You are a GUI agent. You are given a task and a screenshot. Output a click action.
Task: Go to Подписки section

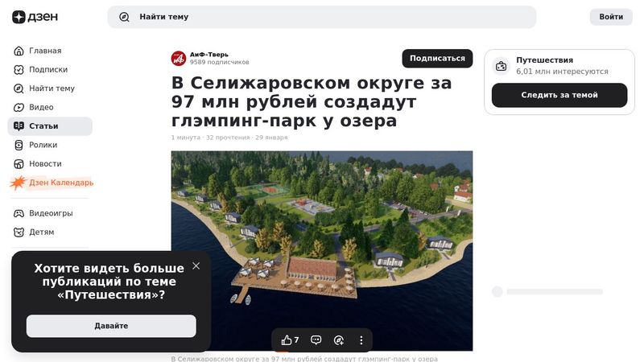pyautogui.click(x=48, y=69)
